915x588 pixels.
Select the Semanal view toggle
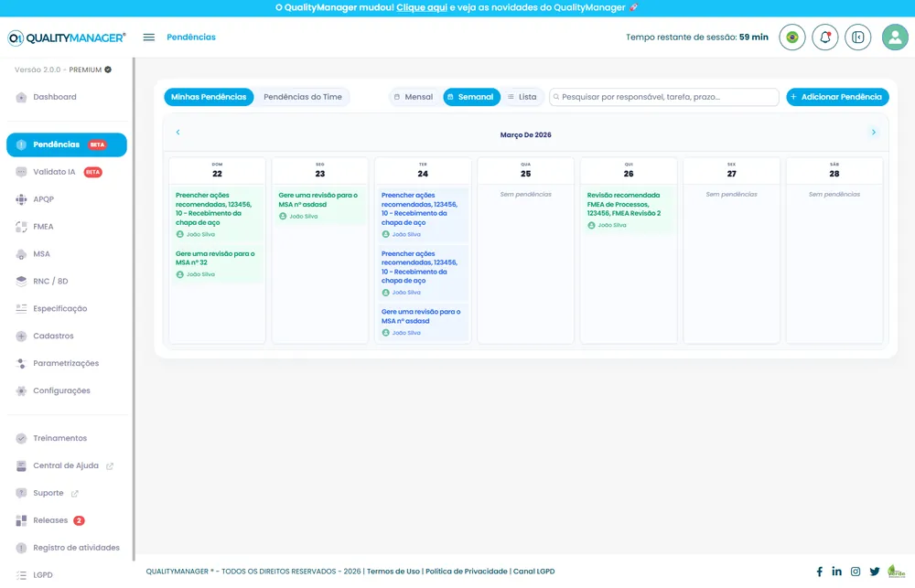click(471, 97)
